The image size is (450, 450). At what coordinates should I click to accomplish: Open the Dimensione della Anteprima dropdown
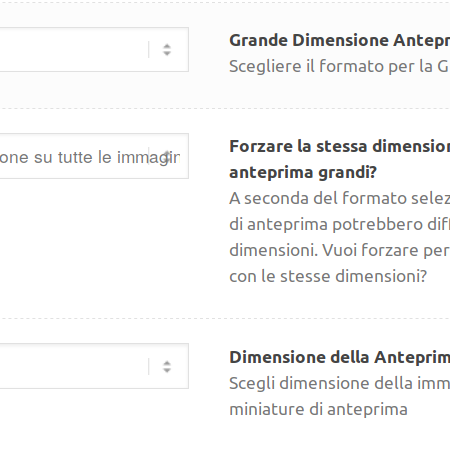pyautogui.click(x=94, y=366)
